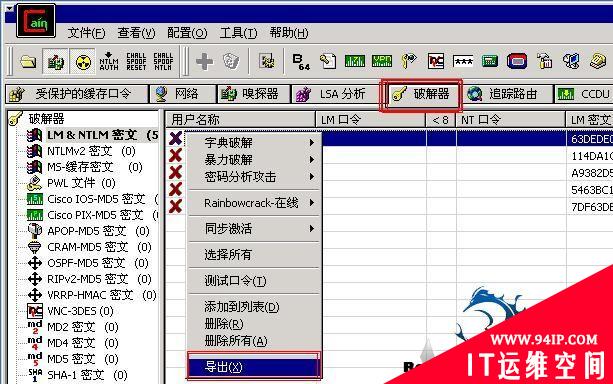
Task: Choose 测试口令(T) from context menu
Action: [255, 281]
